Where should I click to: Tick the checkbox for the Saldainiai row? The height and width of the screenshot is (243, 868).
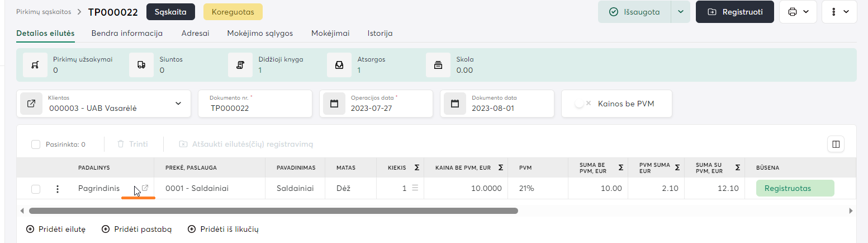coord(36,189)
